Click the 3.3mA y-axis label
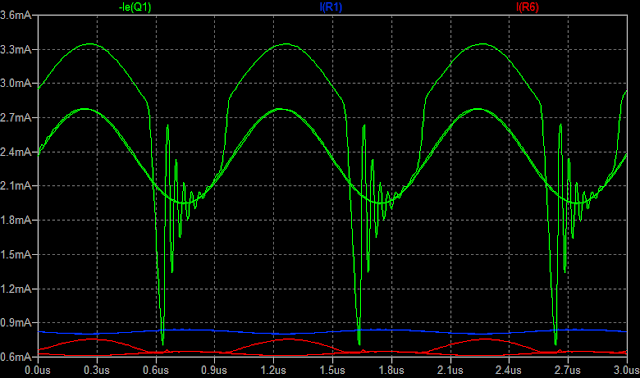The width and height of the screenshot is (640, 378). click(x=16, y=49)
